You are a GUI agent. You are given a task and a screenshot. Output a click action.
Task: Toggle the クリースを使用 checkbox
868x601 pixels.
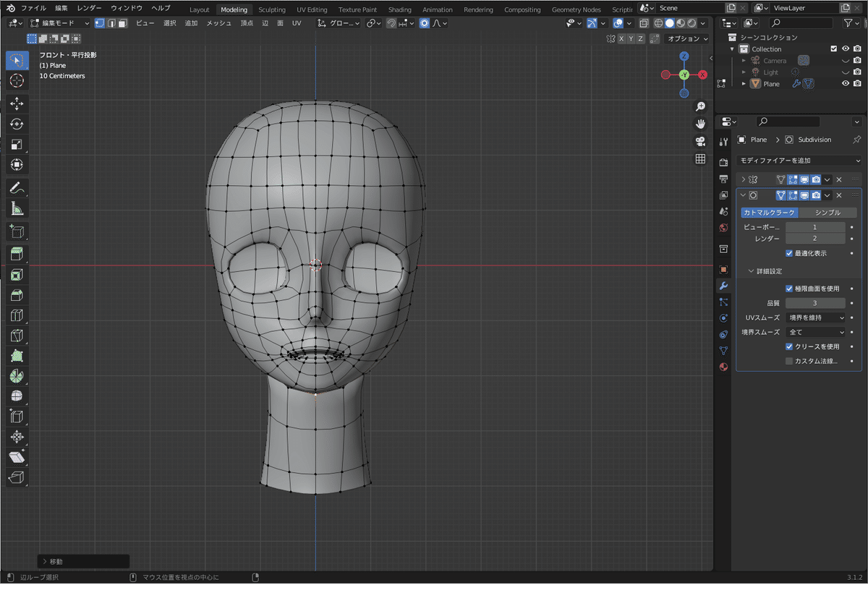coord(789,346)
